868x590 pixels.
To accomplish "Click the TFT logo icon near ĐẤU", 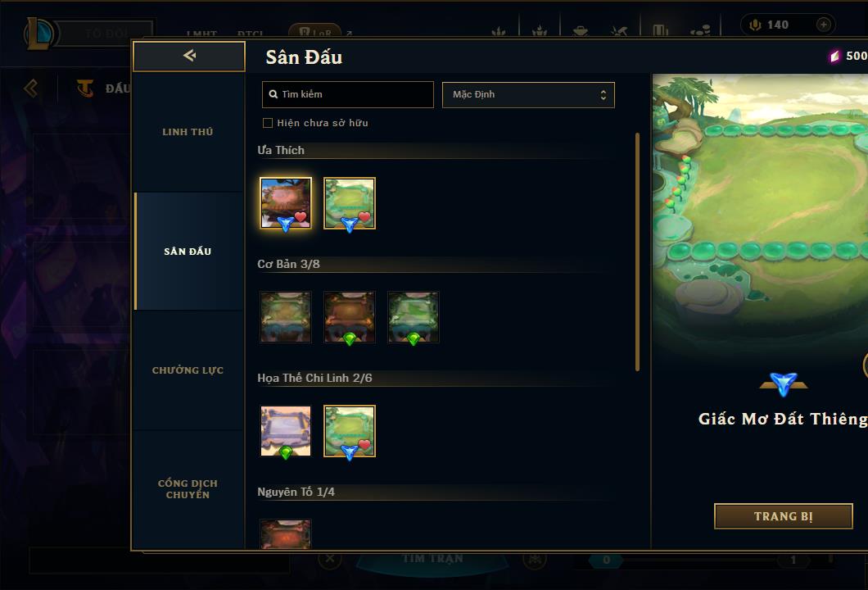I will [84, 88].
